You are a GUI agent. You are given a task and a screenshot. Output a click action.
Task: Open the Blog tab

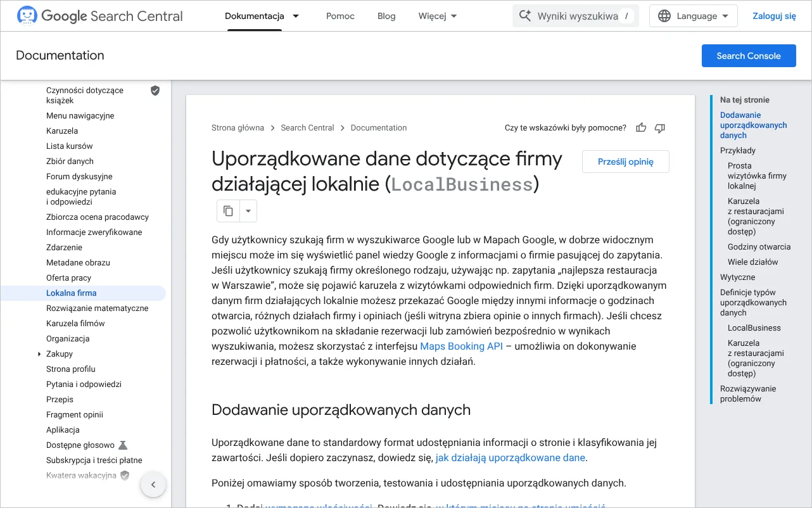click(x=386, y=16)
